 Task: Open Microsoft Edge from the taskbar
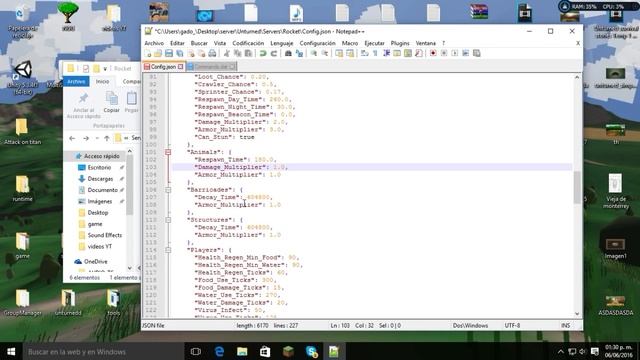[x=219, y=351]
